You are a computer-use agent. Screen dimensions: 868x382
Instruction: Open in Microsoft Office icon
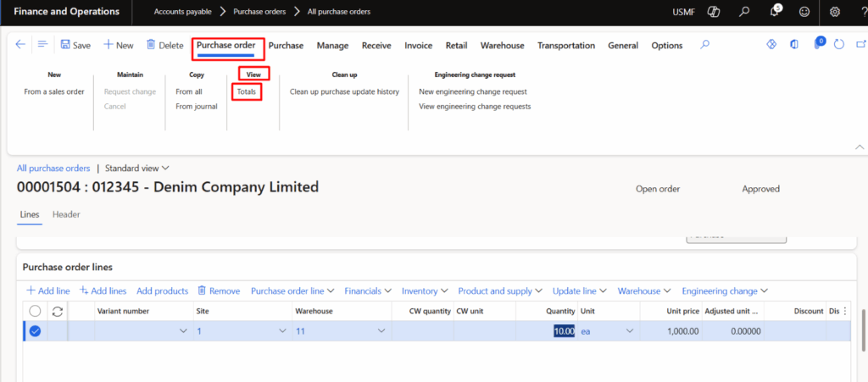[794, 45]
